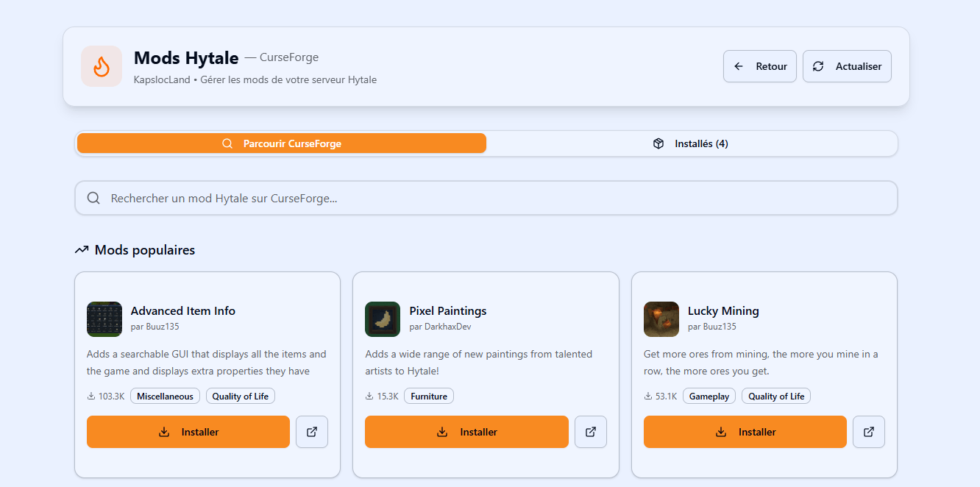This screenshot has height=487, width=980.
Task: Go back with the Retour button
Action: [760, 66]
